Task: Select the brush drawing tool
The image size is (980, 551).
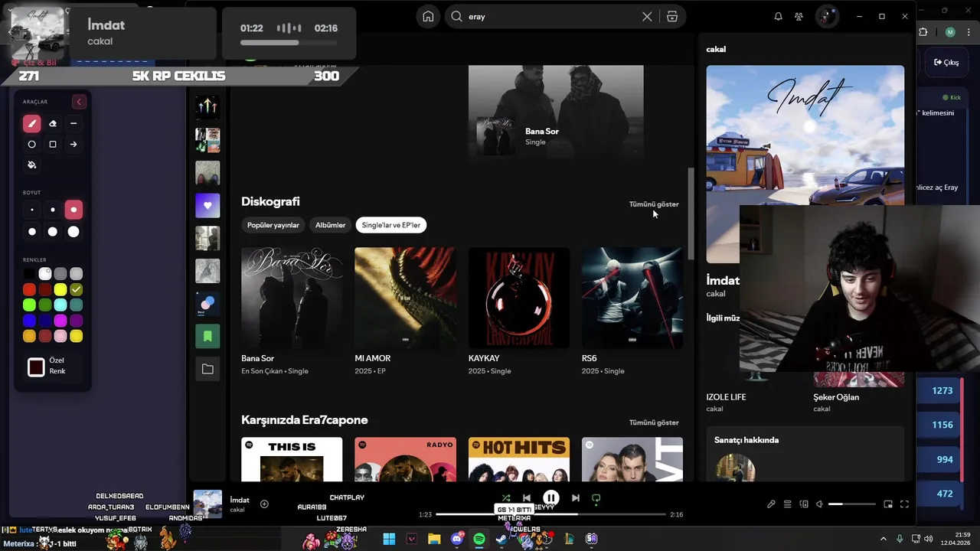Action: pyautogui.click(x=31, y=123)
